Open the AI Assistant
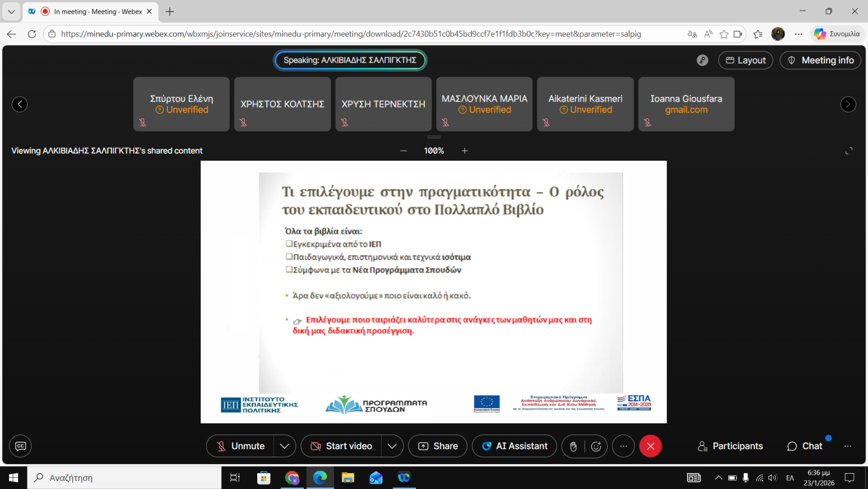 [514, 446]
